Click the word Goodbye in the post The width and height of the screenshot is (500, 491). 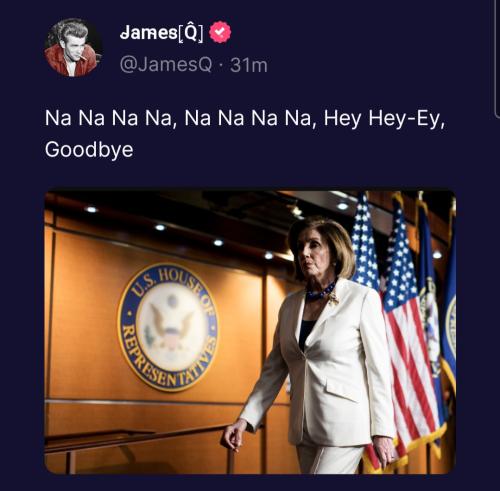(x=89, y=149)
